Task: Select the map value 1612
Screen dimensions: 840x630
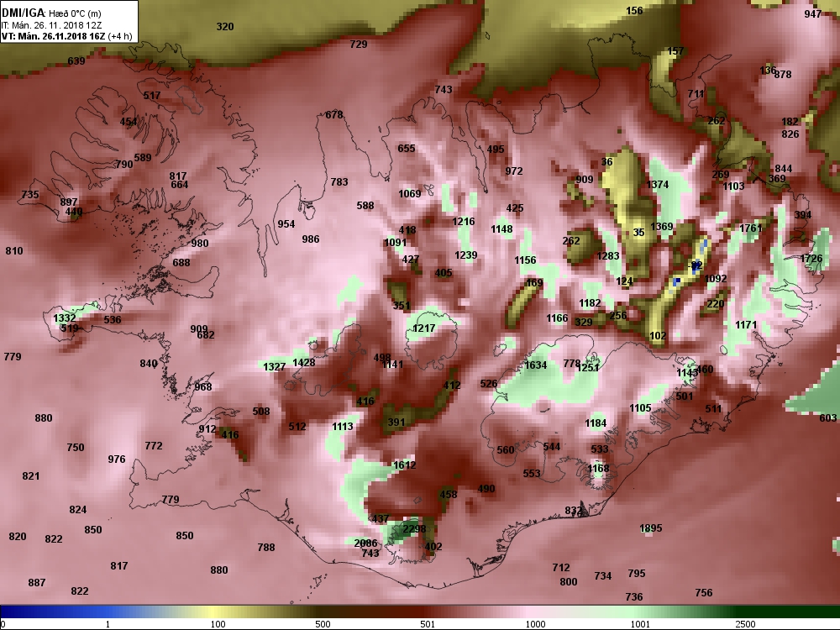Action: pos(405,465)
